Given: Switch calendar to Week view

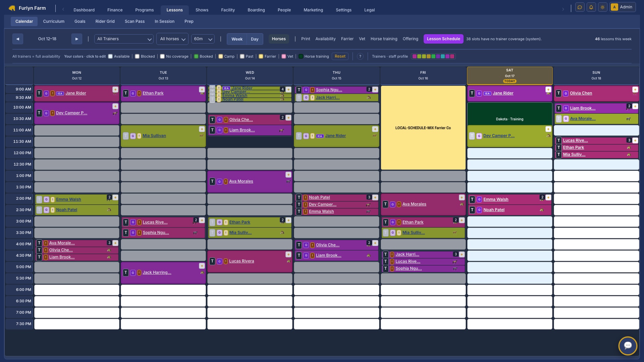Looking at the screenshot, I should pyautogui.click(x=237, y=39).
